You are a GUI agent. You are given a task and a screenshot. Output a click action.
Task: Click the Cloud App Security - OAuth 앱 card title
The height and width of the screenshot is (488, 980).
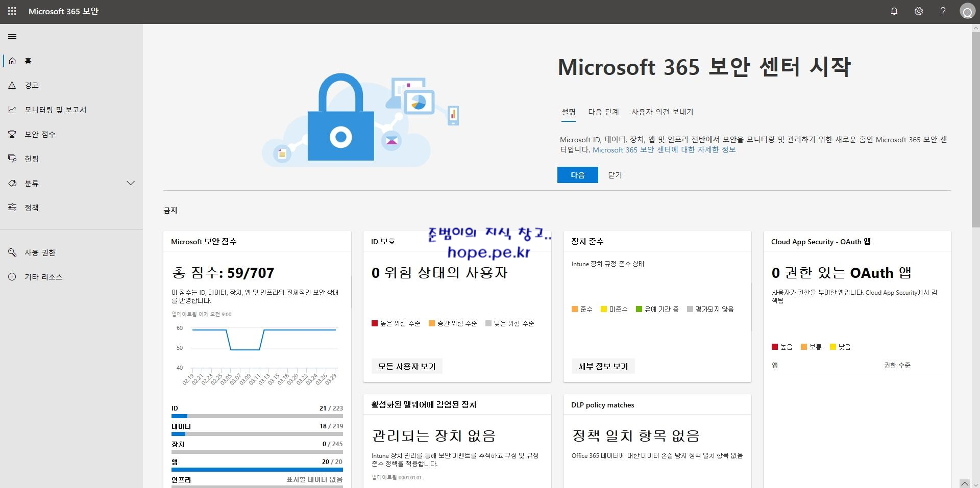[821, 242]
